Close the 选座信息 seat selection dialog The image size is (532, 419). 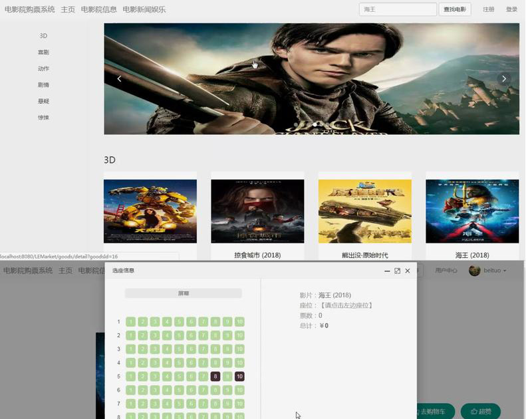[x=408, y=271]
